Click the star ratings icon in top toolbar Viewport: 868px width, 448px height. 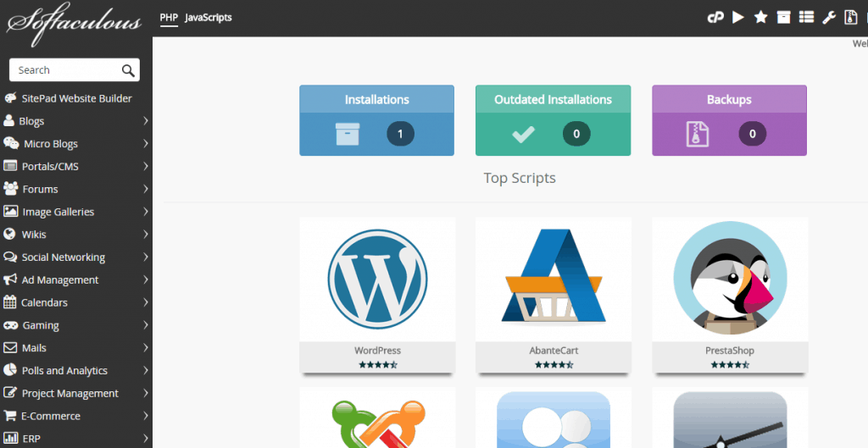pyautogui.click(x=760, y=17)
